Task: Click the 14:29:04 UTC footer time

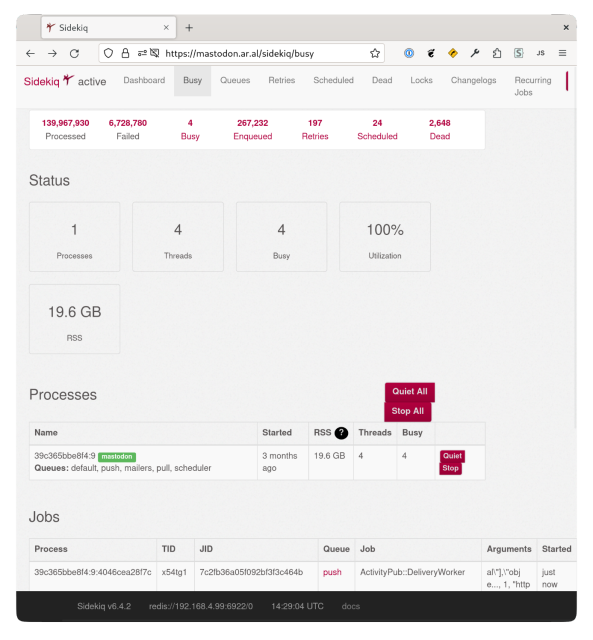Action: click(x=298, y=607)
